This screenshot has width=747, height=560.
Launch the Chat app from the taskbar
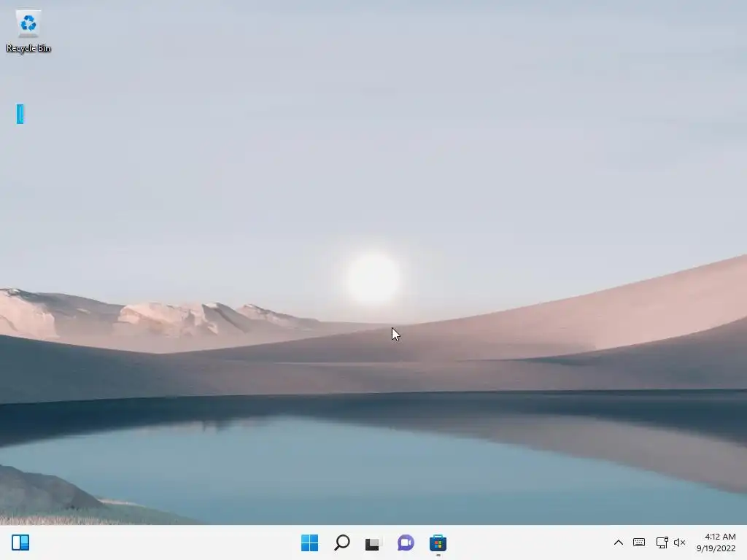pyautogui.click(x=406, y=542)
